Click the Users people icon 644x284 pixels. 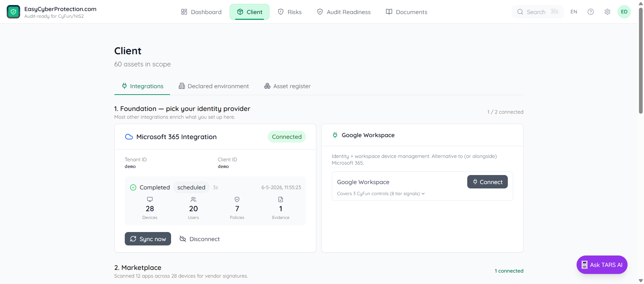click(x=194, y=200)
